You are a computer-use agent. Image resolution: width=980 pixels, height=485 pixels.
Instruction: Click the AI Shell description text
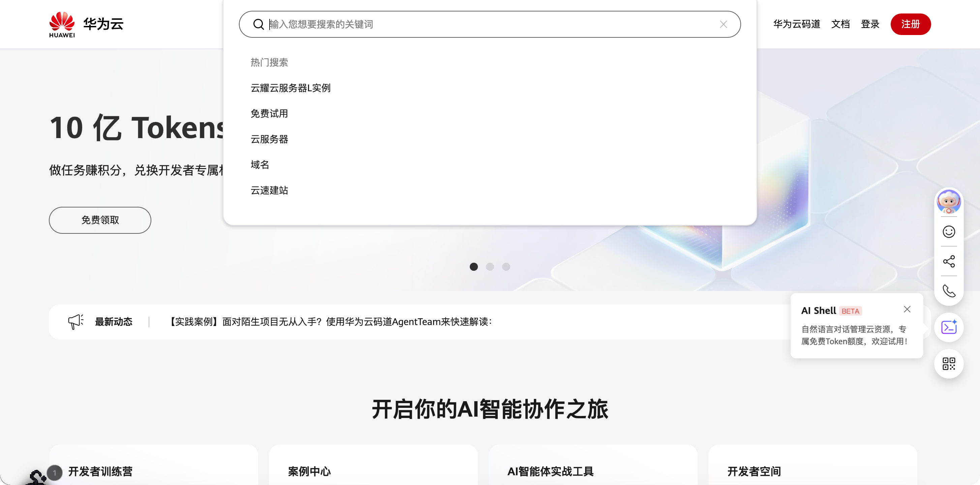pyautogui.click(x=854, y=335)
